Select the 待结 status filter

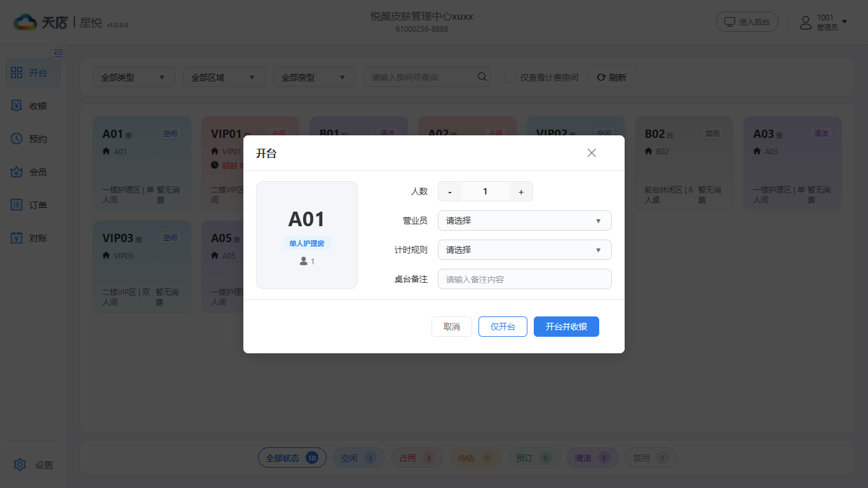pos(475,457)
